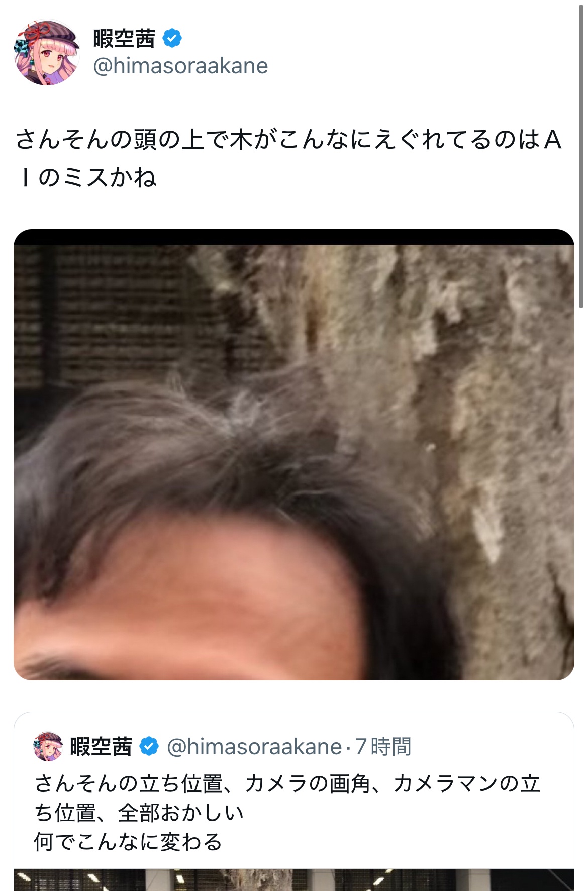Click the second line of the tweet, Iのミスかね

pos(86,177)
